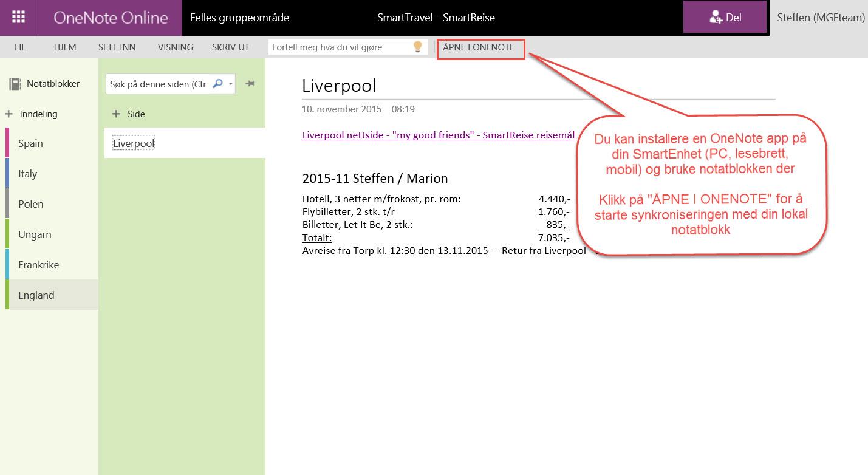This screenshot has height=475, width=868.
Task: Click the amount 1.760,-
Action: coord(554,212)
